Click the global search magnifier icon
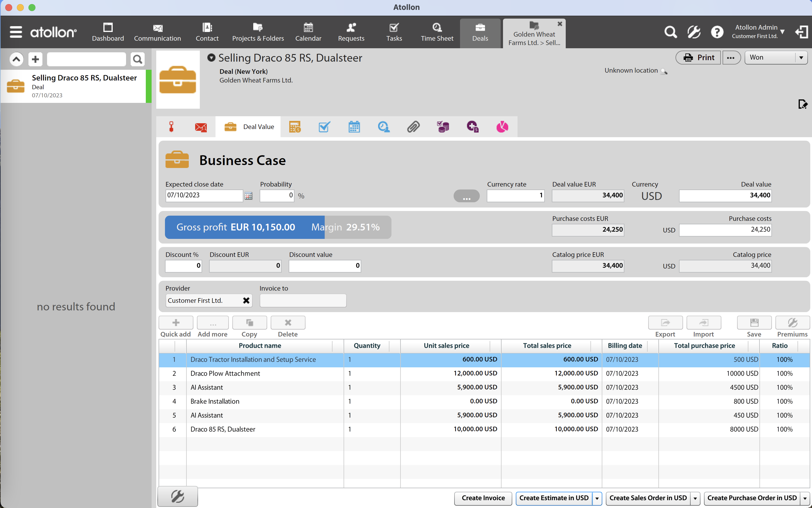Viewport: 812px width, 508px height. (x=670, y=32)
